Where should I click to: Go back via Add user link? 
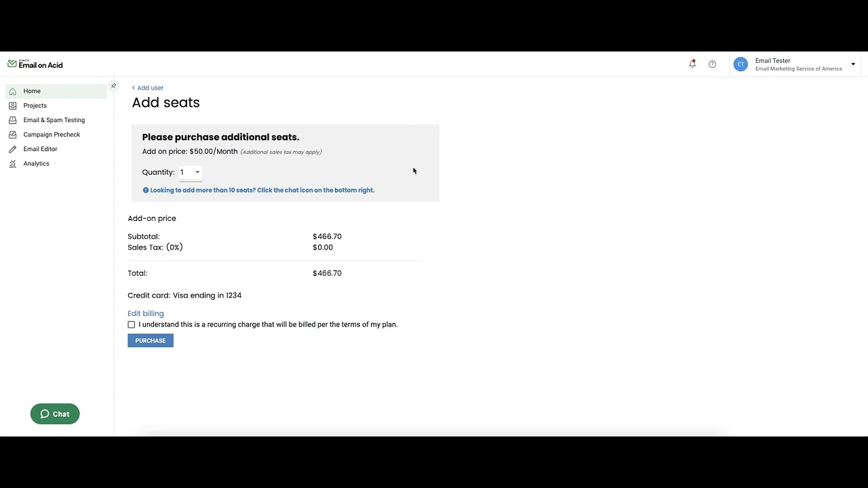tap(148, 88)
